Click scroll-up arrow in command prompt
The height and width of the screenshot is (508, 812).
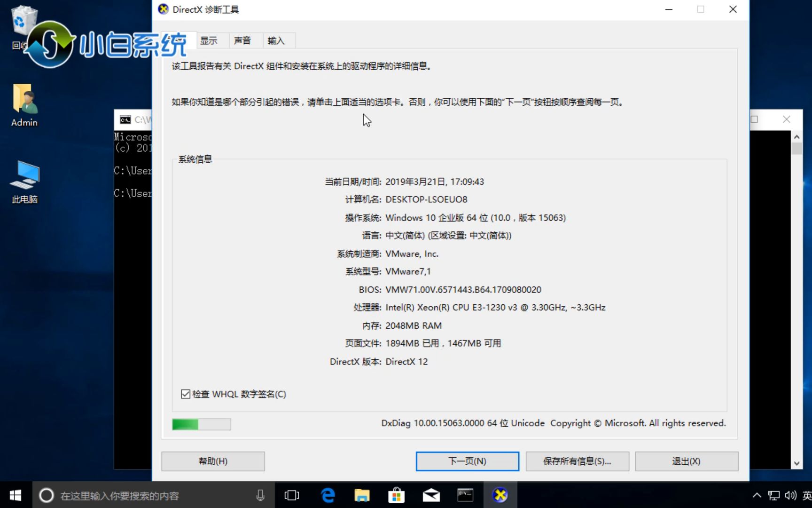click(796, 137)
